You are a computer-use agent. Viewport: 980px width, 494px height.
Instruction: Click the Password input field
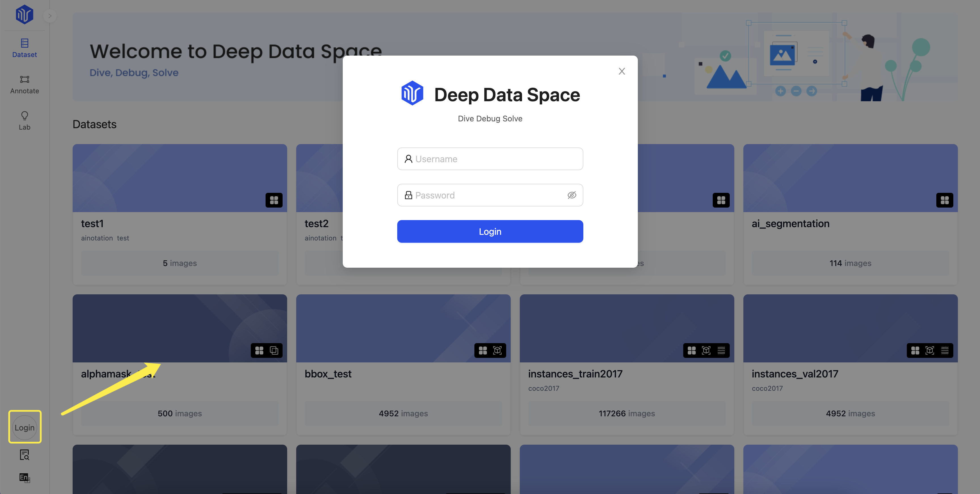coord(490,195)
